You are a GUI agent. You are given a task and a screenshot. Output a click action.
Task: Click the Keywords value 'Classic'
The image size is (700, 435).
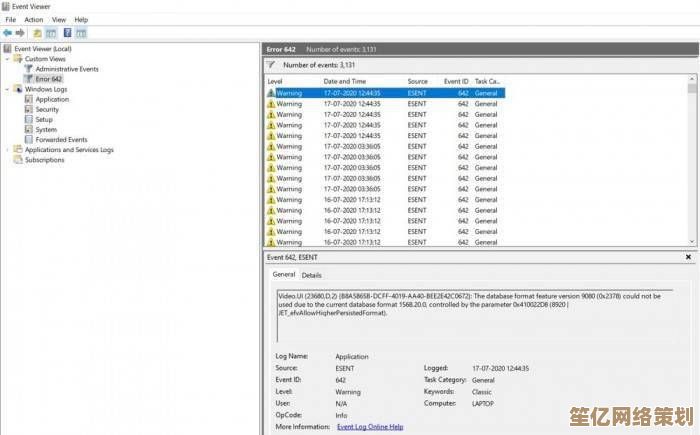tap(482, 392)
